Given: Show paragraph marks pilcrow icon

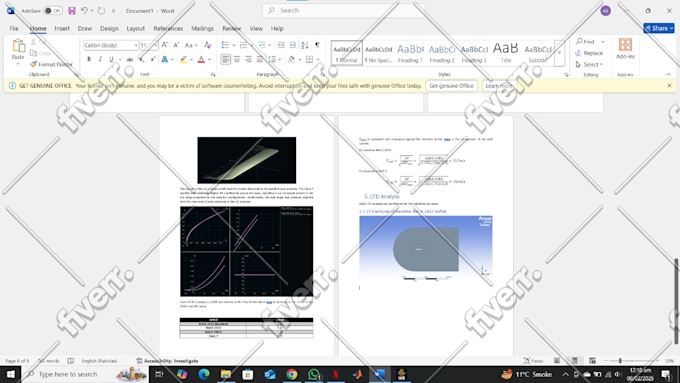Looking at the screenshot, I should pyautogui.click(x=317, y=45).
